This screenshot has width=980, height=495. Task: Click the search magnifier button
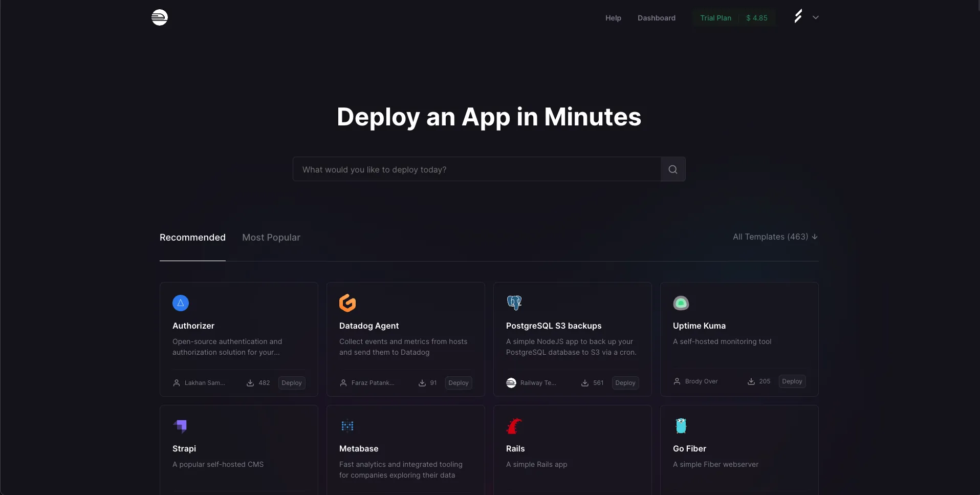coord(673,169)
